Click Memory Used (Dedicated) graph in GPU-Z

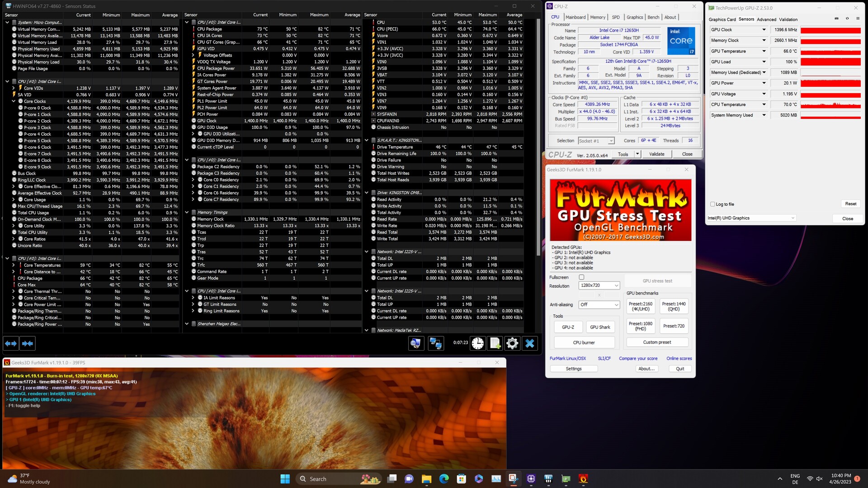tap(830, 72)
